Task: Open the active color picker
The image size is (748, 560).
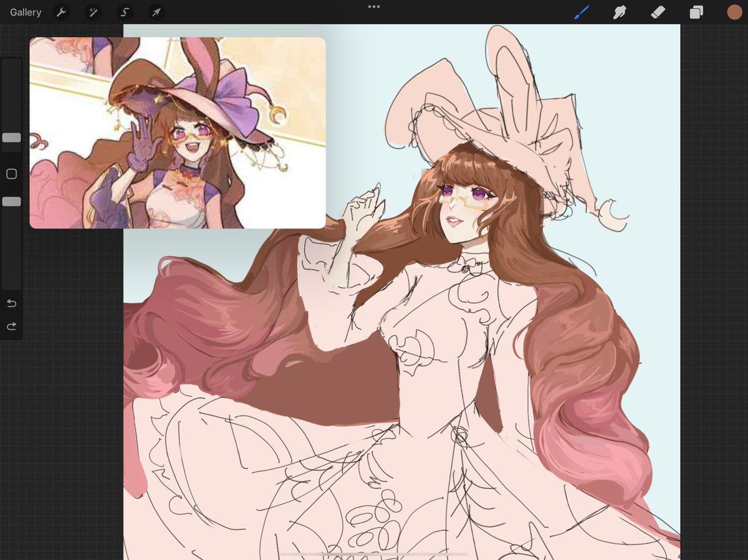Action: click(x=734, y=12)
